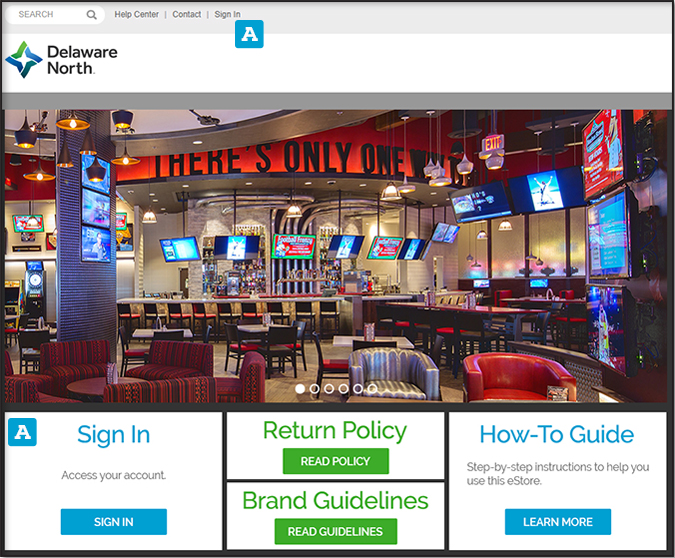
Task: Click the blue A marker near Sign In link
Action: click(249, 34)
